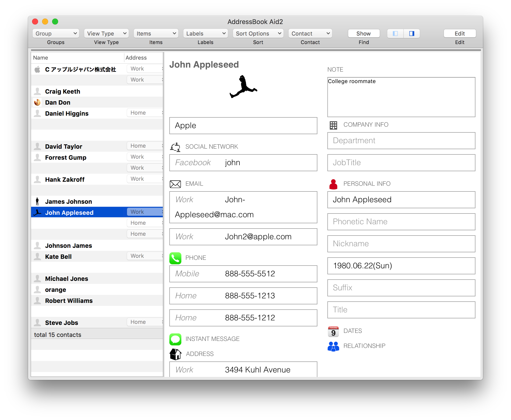Select Forrest Gump in the contact list
Image resolution: width=511 pixels, height=420 pixels.
(x=97, y=157)
